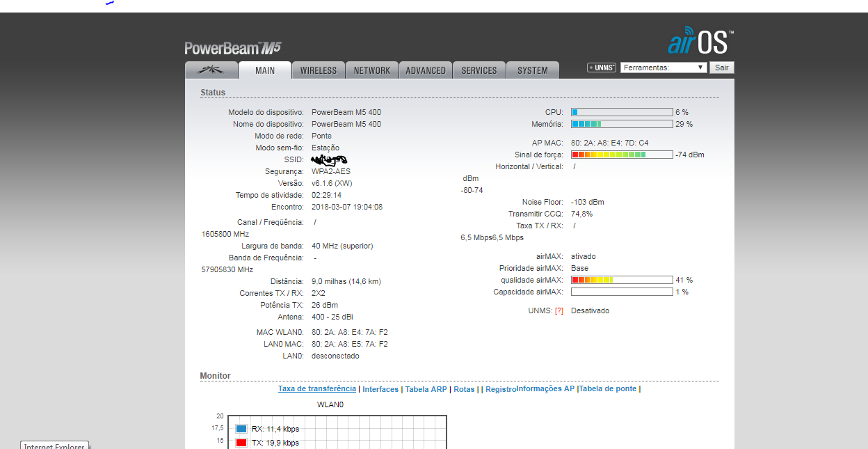Click the qualidade airMAX bar
The height and width of the screenshot is (449, 868).
[x=622, y=280]
